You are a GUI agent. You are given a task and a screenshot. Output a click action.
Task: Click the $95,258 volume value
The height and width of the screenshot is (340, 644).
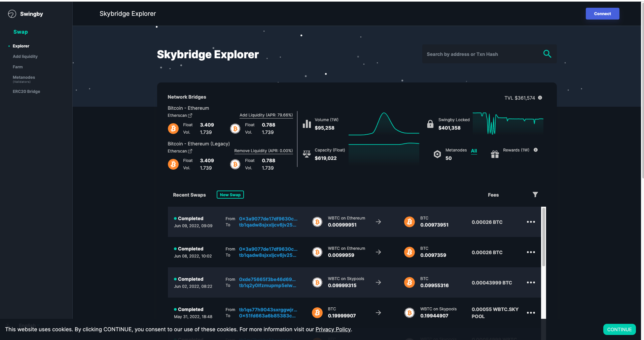pyautogui.click(x=324, y=128)
